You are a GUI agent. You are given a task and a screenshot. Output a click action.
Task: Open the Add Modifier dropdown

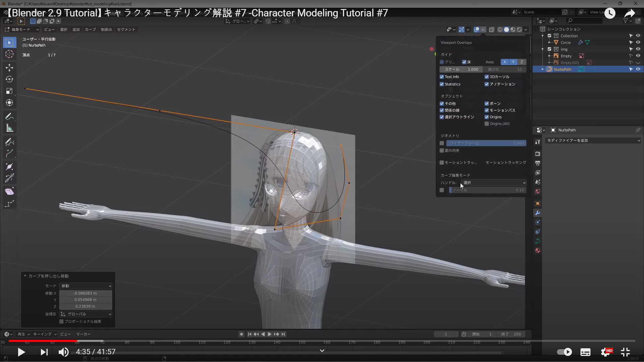point(593,140)
